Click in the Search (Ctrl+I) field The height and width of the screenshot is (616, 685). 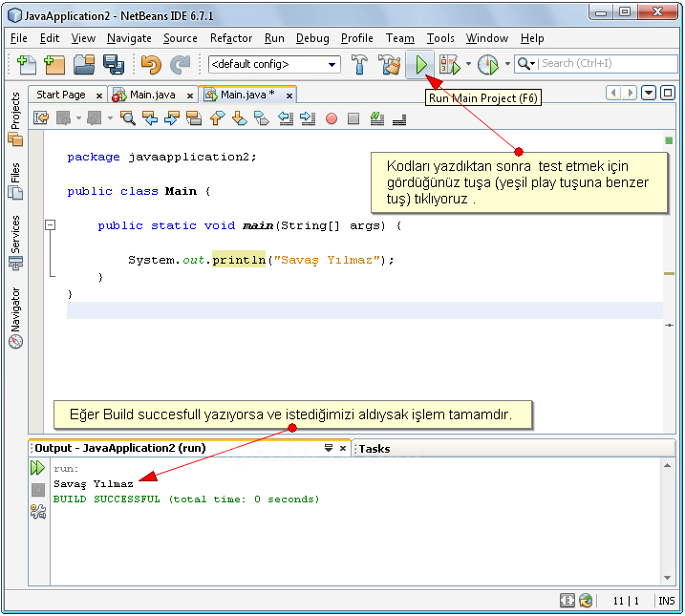tap(602, 64)
